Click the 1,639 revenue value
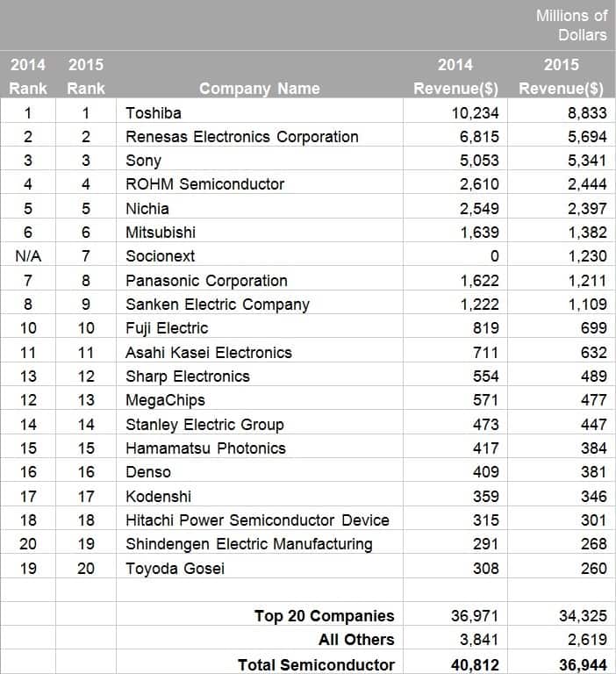Screen dimensions: 616x674 (x=479, y=233)
